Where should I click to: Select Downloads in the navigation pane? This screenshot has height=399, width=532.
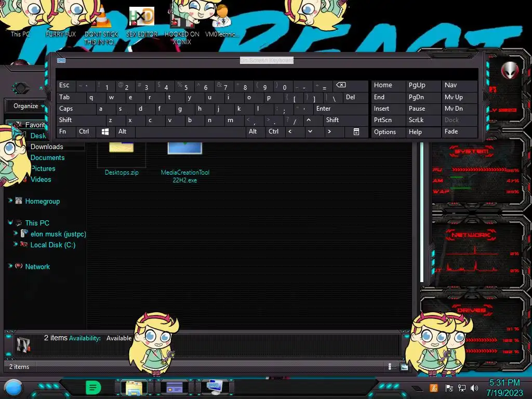pyautogui.click(x=47, y=147)
